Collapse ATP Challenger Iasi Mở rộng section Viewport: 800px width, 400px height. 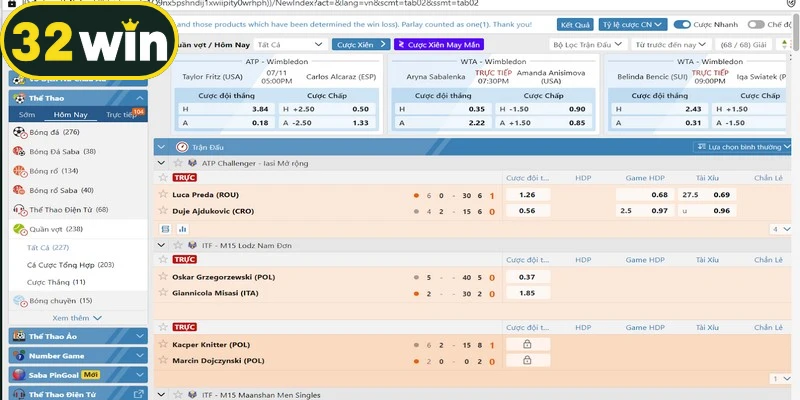161,163
